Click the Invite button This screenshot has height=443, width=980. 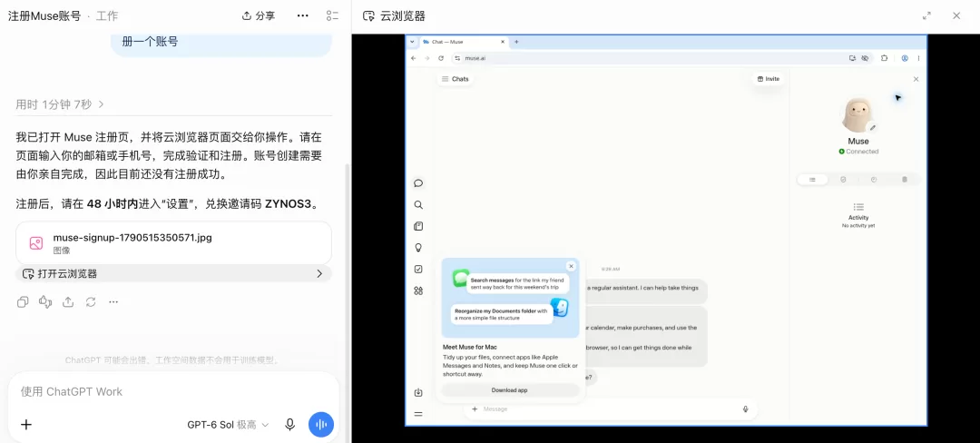tap(769, 79)
